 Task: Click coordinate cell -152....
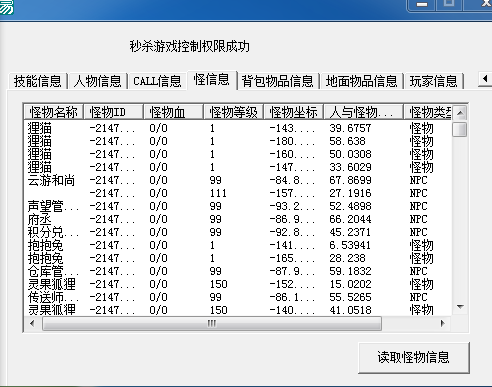292,284
